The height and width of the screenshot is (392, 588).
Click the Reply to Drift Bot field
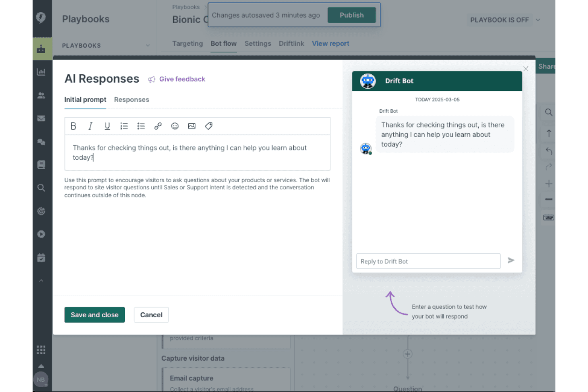[428, 261]
